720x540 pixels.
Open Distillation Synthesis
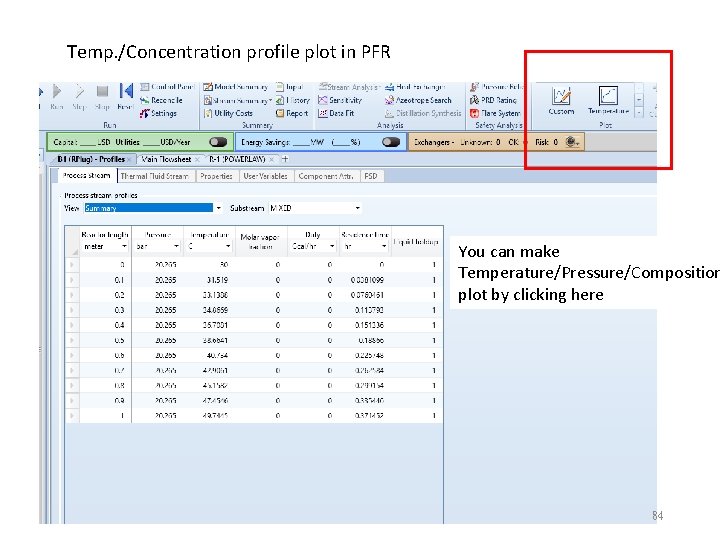(x=423, y=113)
